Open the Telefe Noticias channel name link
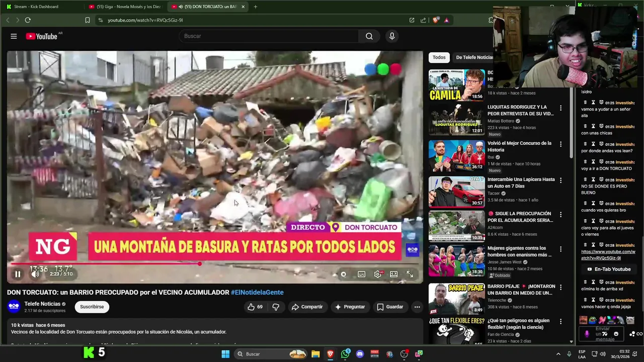 pyautogui.click(x=42, y=304)
